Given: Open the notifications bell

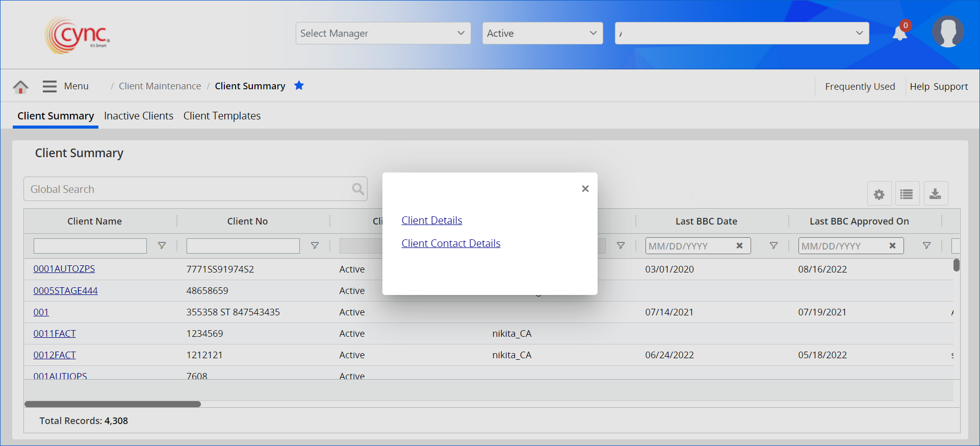Looking at the screenshot, I should 900,34.
